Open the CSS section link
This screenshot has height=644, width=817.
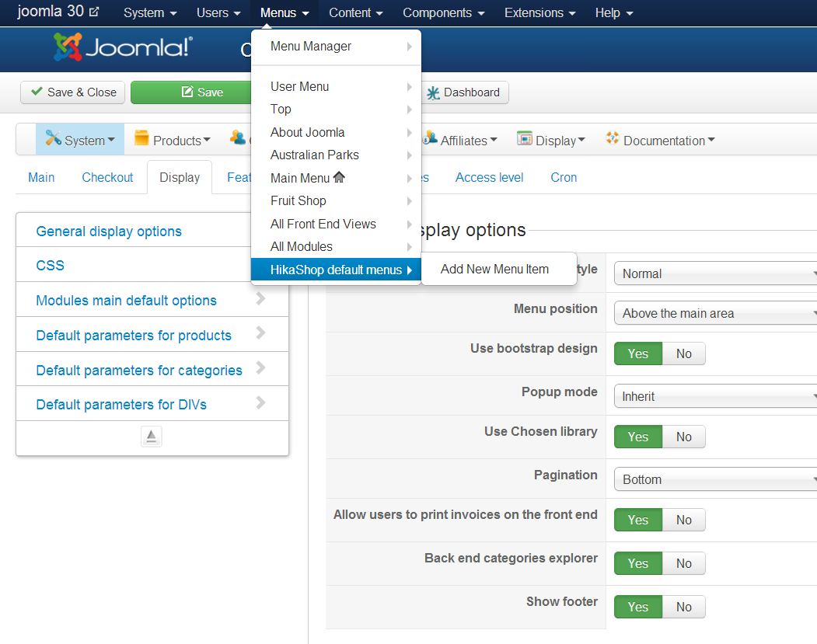(x=50, y=266)
